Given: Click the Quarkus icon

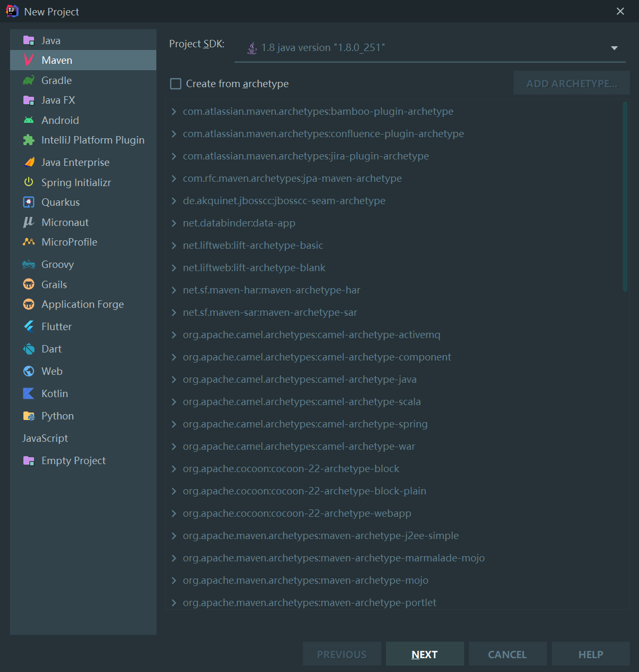Looking at the screenshot, I should [x=29, y=202].
